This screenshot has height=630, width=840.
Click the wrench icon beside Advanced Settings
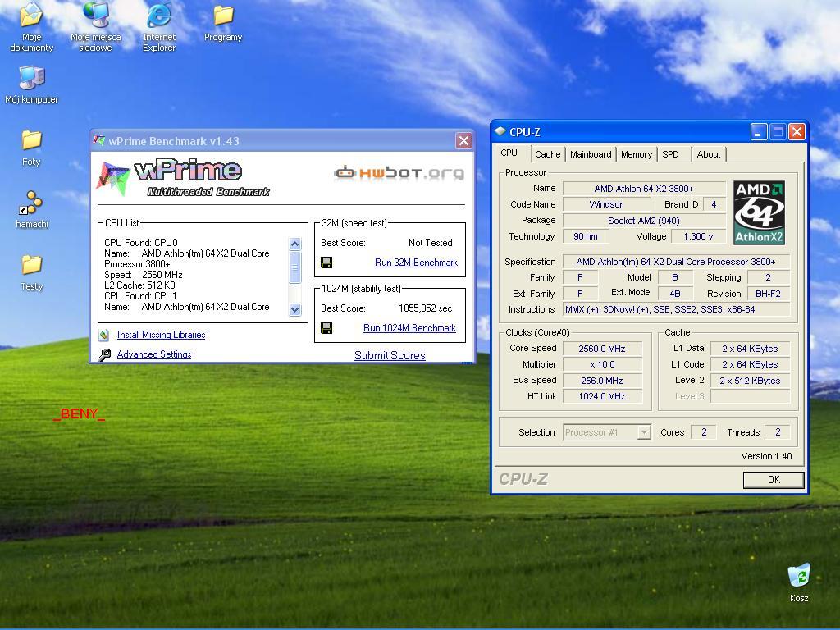[x=104, y=354]
